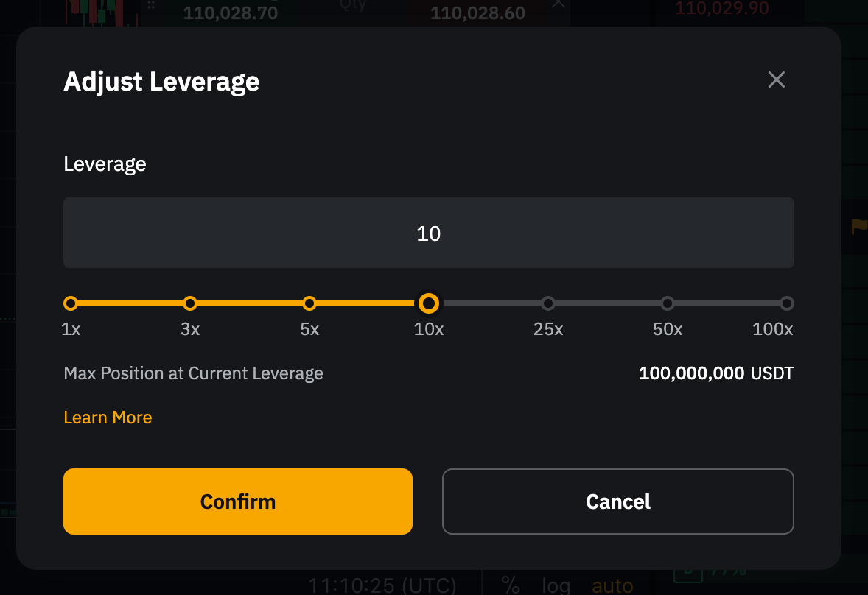The height and width of the screenshot is (595, 868).
Task: Click the yellow flag icon
Action: (x=858, y=226)
